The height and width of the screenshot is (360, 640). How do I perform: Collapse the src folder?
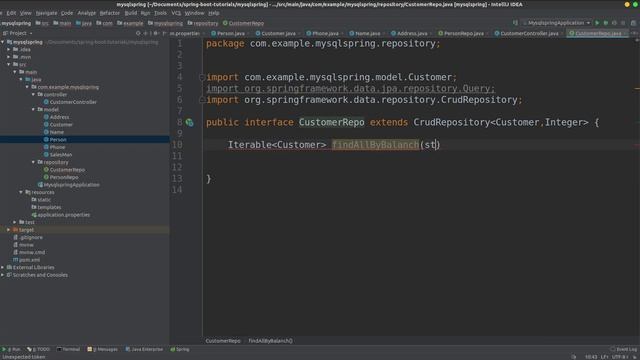coord(9,64)
